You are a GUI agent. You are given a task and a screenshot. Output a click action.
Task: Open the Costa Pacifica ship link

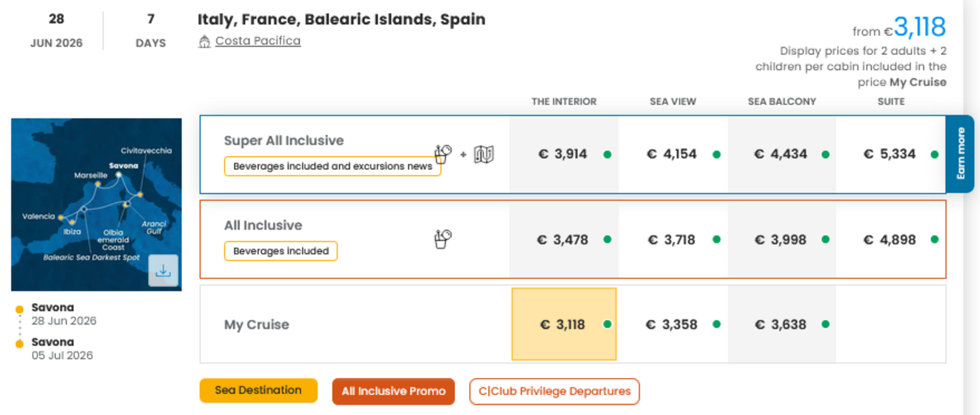pos(258,40)
